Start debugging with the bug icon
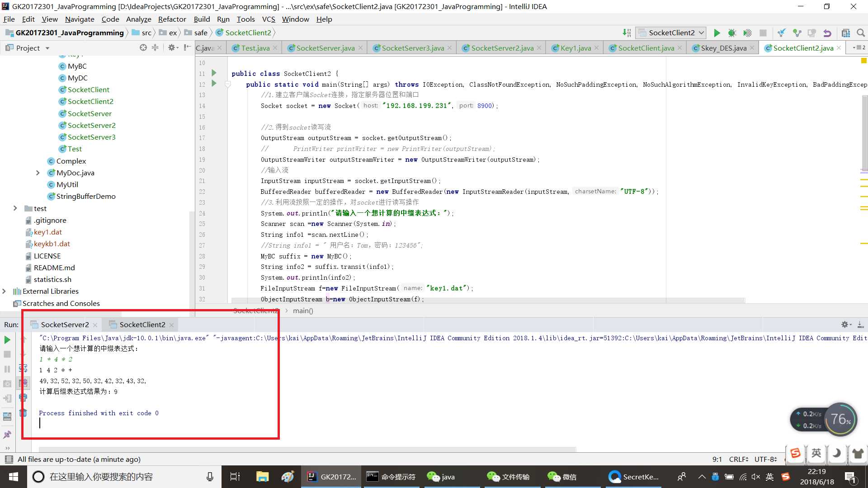Screen dimensions: 868x488 coord(732,33)
